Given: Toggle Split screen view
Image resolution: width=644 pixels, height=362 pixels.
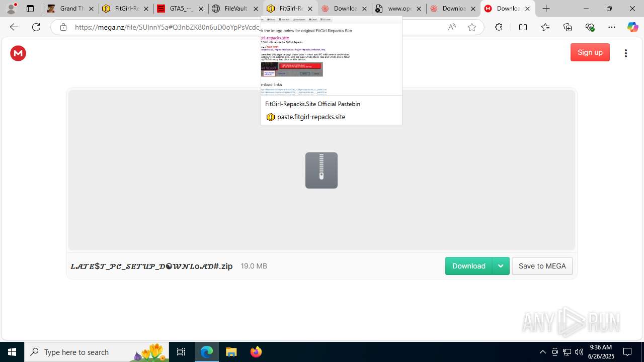Looking at the screenshot, I should 523,27.
